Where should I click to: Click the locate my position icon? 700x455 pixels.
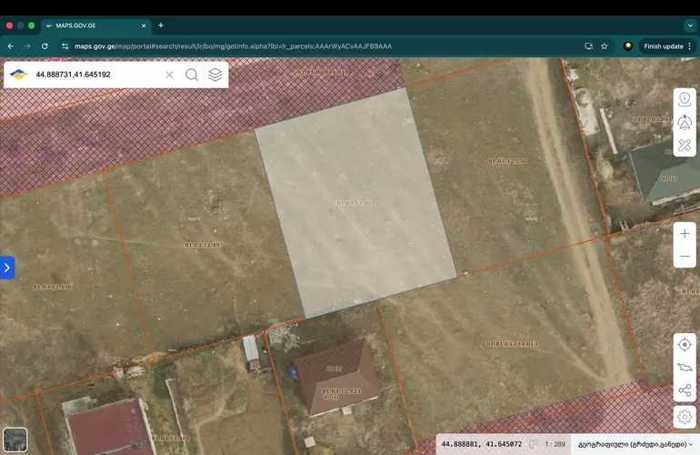coord(684,344)
